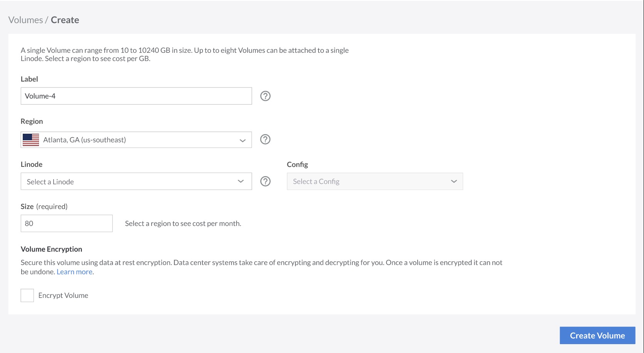
Task: Click the help icon beside the Label field
Action: pyautogui.click(x=265, y=96)
